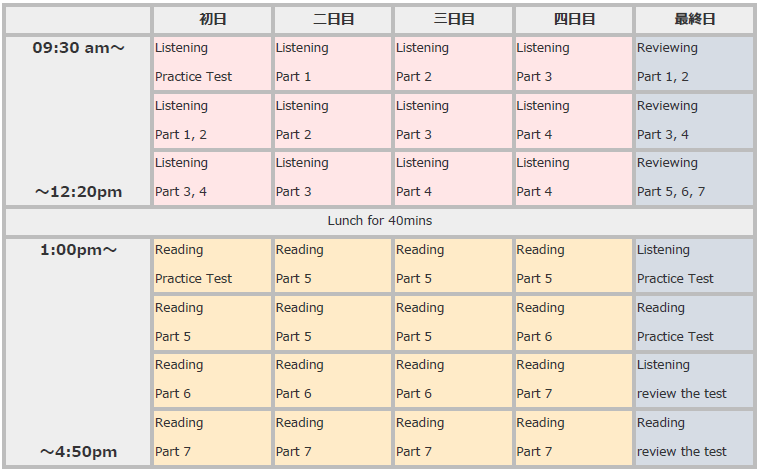Click Reading Part 6 in 四日目 column
760x472 pixels.
tap(573, 322)
